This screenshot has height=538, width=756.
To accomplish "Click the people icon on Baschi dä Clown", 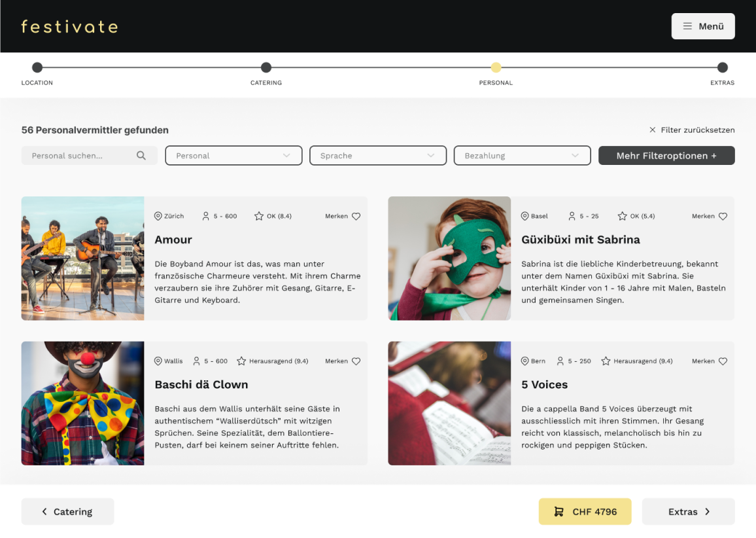I will [196, 361].
